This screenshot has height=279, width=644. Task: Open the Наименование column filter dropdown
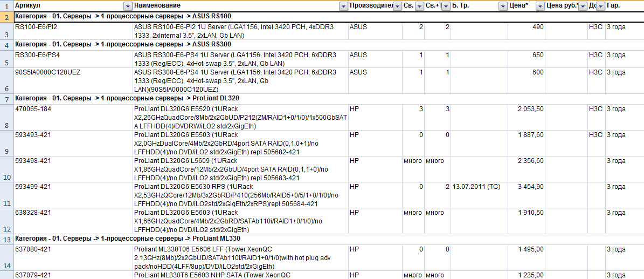click(x=343, y=6)
